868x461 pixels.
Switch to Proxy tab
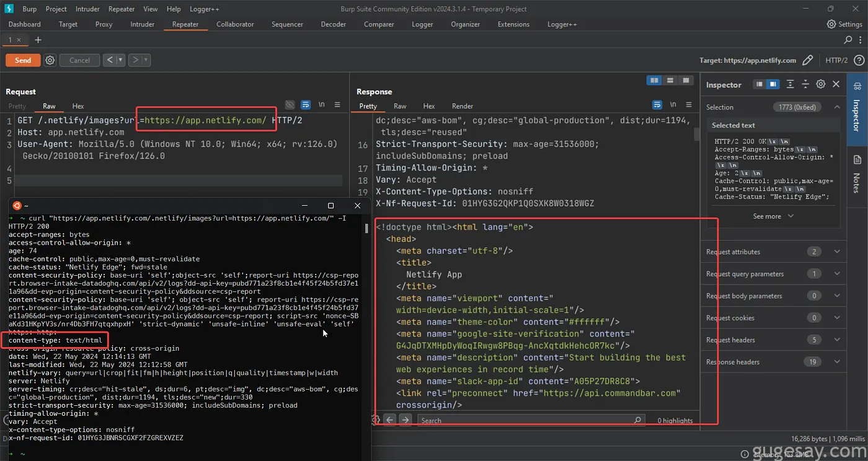click(104, 24)
